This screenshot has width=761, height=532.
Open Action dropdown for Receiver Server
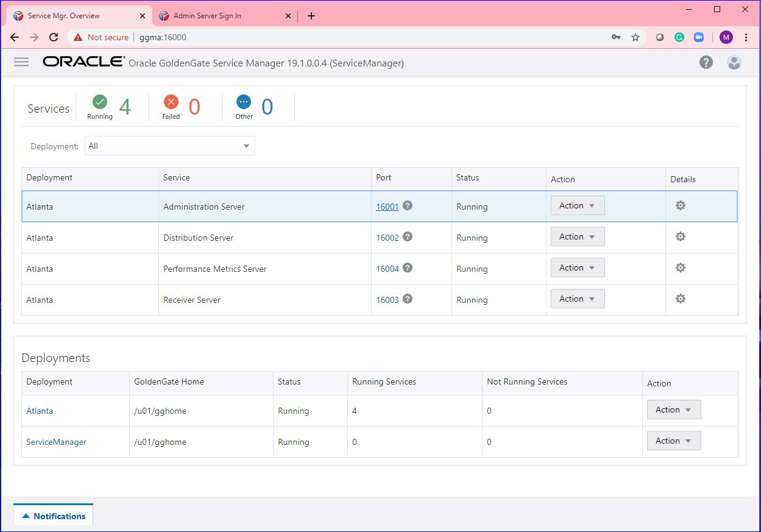[x=578, y=299]
